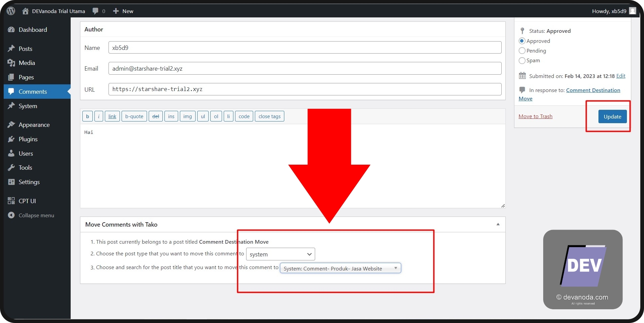Click the Pages icon in sidebar
The width and height of the screenshot is (644, 323).
click(x=11, y=77)
